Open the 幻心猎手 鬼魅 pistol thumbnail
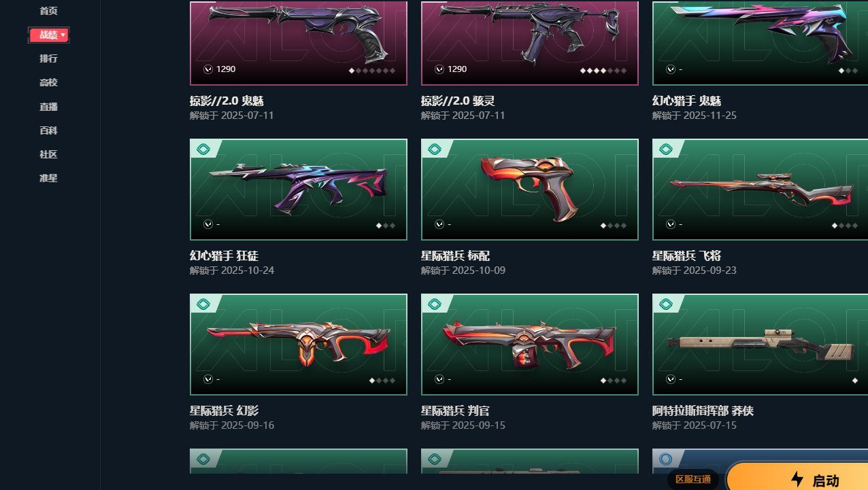Image resolution: width=868 pixels, height=490 pixels. 760,43
